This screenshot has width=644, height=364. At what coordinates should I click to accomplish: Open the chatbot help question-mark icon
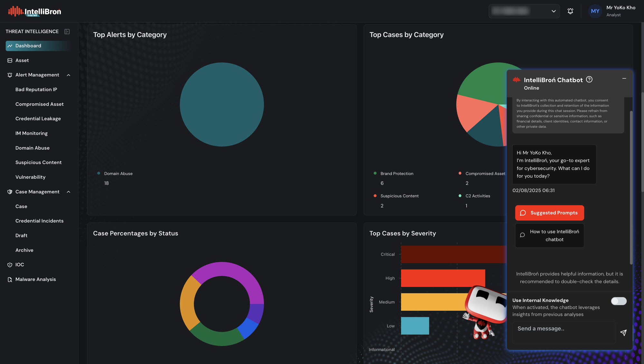tap(589, 79)
